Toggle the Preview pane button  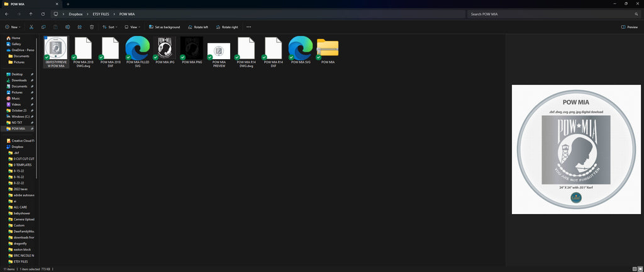click(630, 27)
